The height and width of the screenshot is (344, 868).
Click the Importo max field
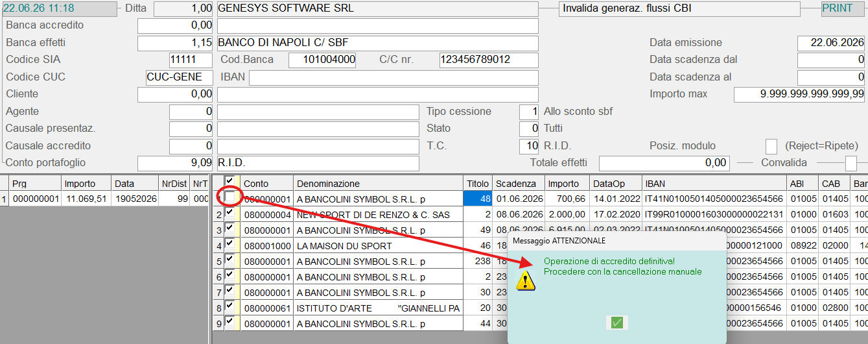(799, 95)
